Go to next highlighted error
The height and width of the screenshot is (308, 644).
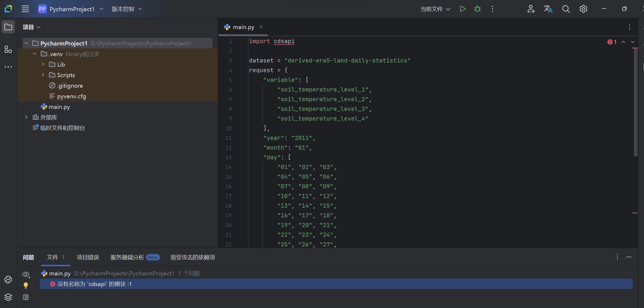tap(633, 42)
